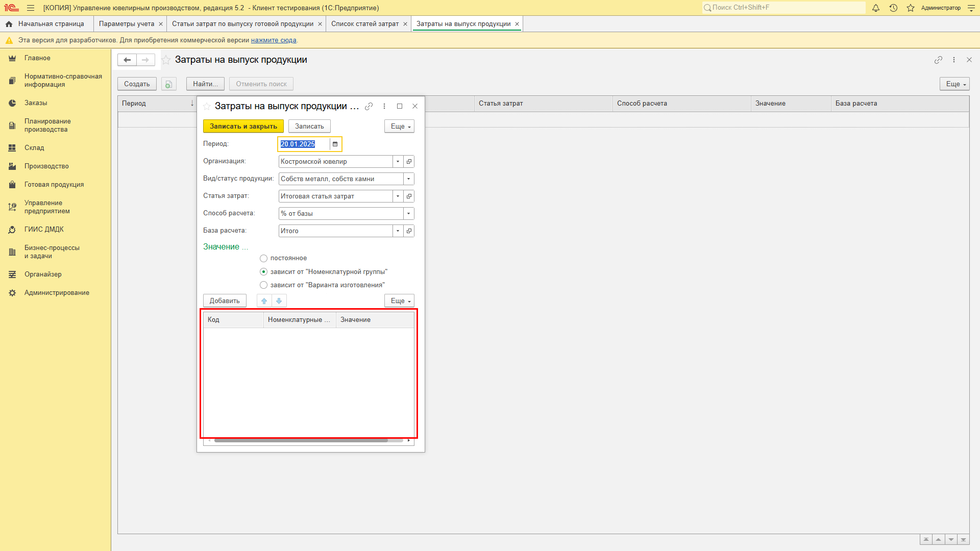Get link to list page icon

(938, 60)
